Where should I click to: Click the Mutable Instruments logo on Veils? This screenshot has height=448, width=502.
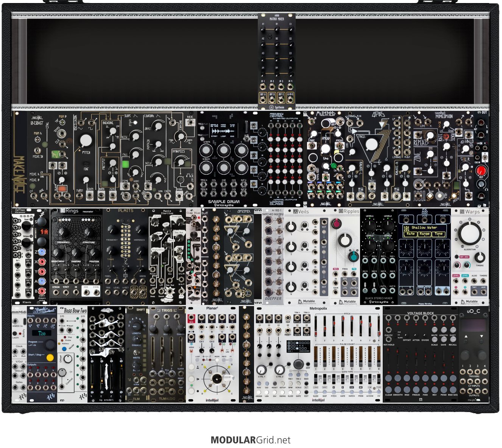306,302
